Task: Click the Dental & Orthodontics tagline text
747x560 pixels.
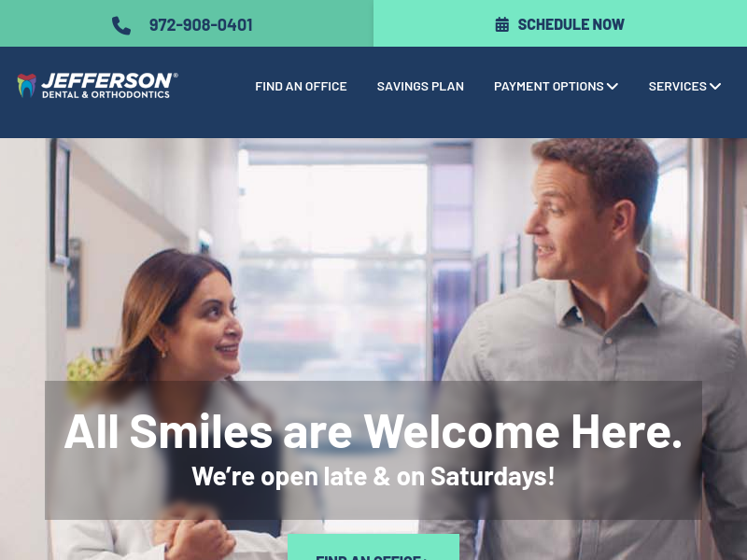Action: coord(106,94)
